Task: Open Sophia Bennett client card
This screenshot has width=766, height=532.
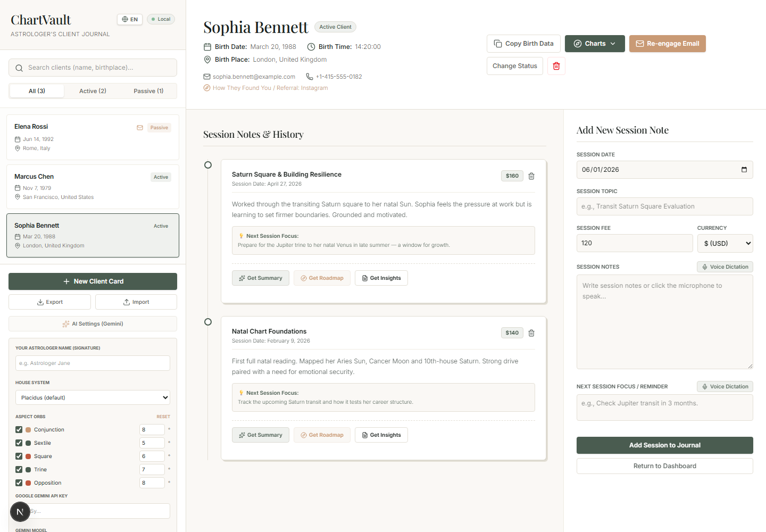Action: tap(93, 236)
